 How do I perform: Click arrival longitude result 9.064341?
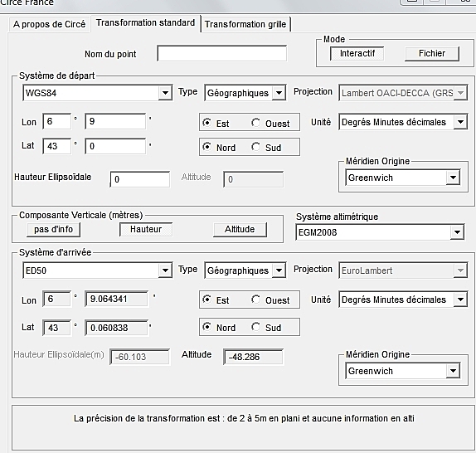117,299
